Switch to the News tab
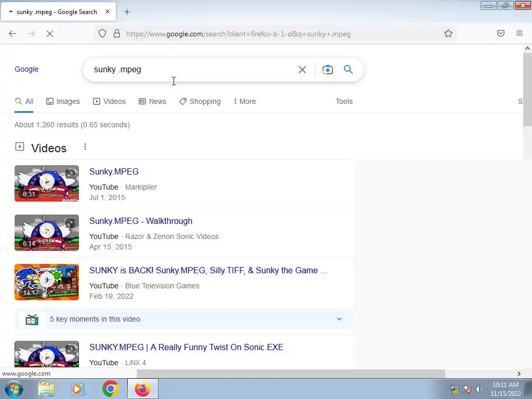The height and width of the screenshot is (399, 532). 152,101
